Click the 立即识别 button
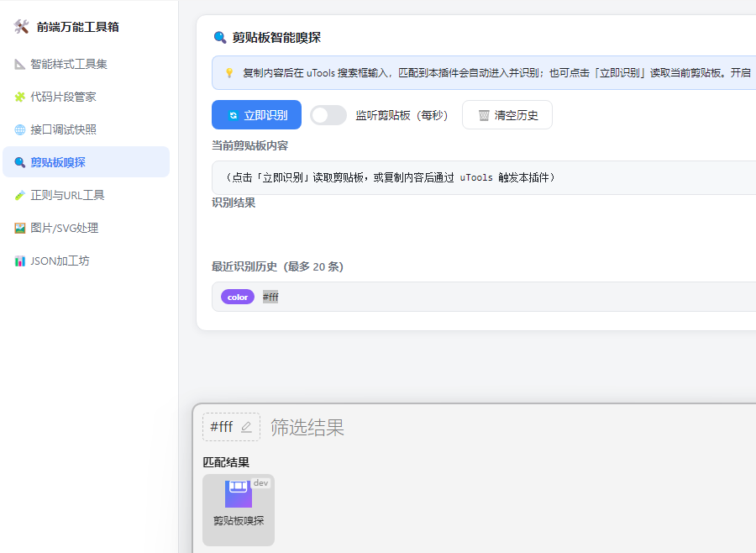Screen dimensions: 756x553 point(256,115)
